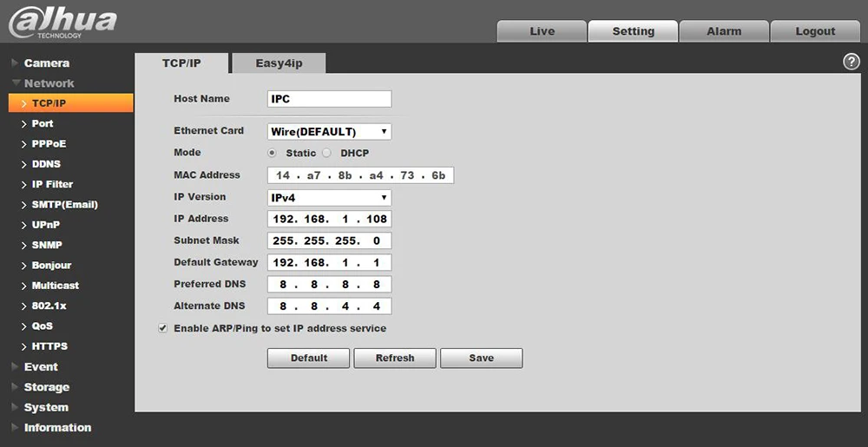Image resolution: width=868 pixels, height=447 pixels.
Task: Open the Easy4ip tab
Action: [279, 63]
